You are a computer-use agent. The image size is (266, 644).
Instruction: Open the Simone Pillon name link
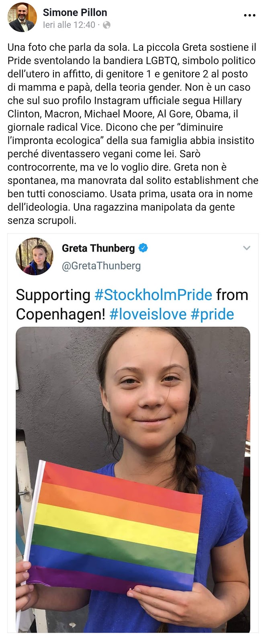tap(75, 12)
